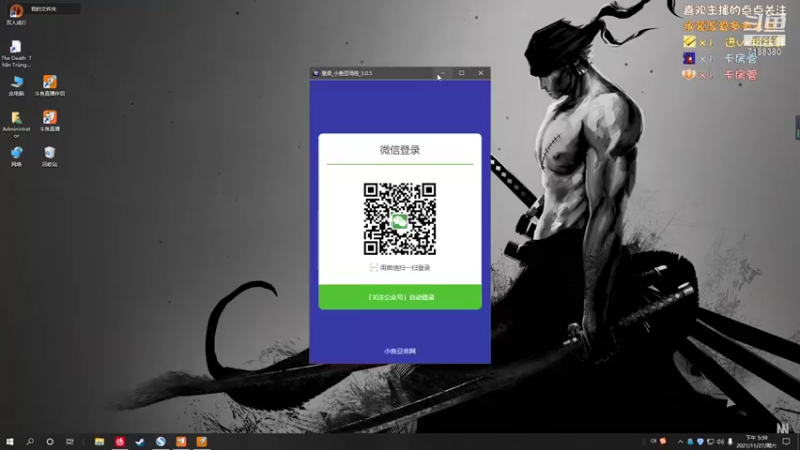Open the taskbar clock and date
This screenshot has width=800, height=450.
(x=756, y=442)
